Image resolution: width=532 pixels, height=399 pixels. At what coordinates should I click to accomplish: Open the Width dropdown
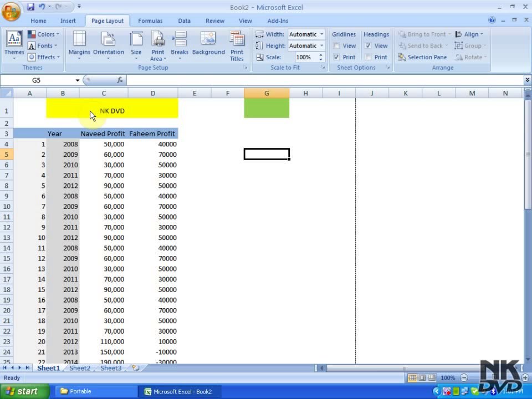coord(321,34)
